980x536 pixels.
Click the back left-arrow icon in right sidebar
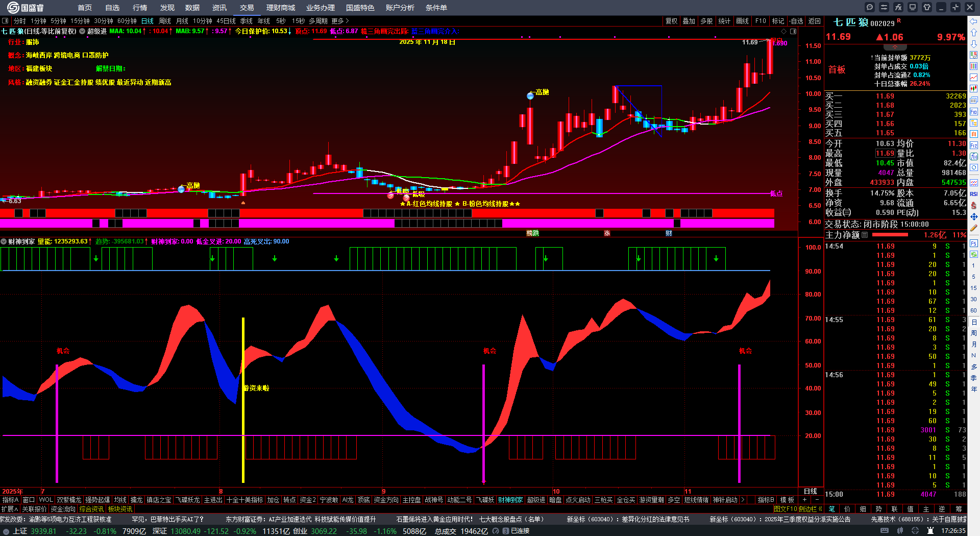point(974,21)
